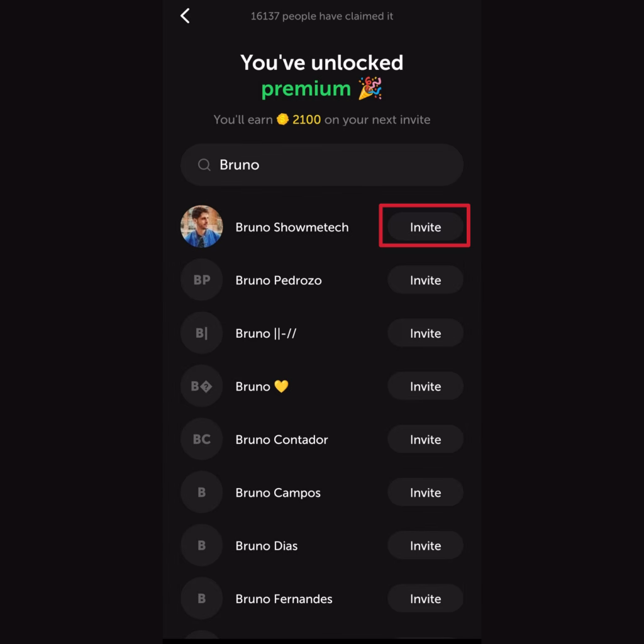Focus the search field containing Bruno

coord(333,165)
